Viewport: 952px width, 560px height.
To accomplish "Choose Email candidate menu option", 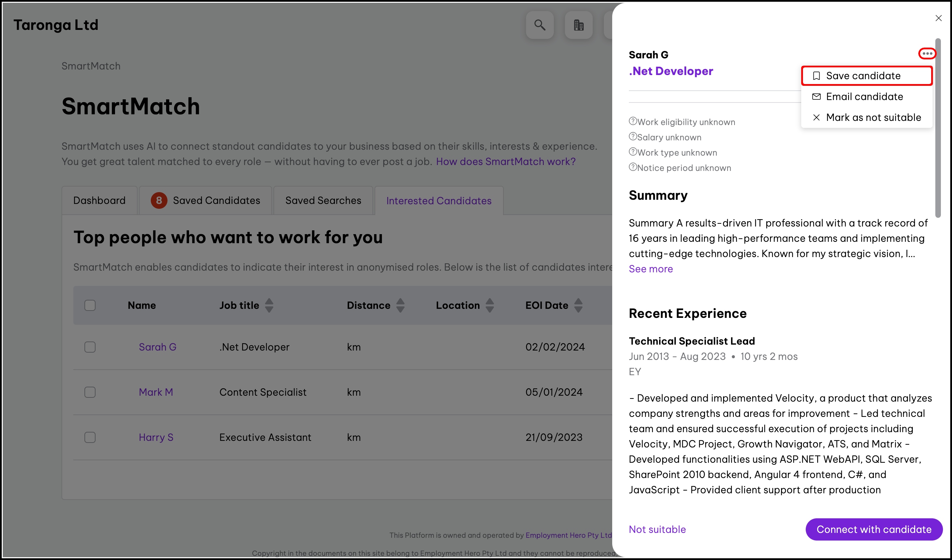I will tap(864, 97).
